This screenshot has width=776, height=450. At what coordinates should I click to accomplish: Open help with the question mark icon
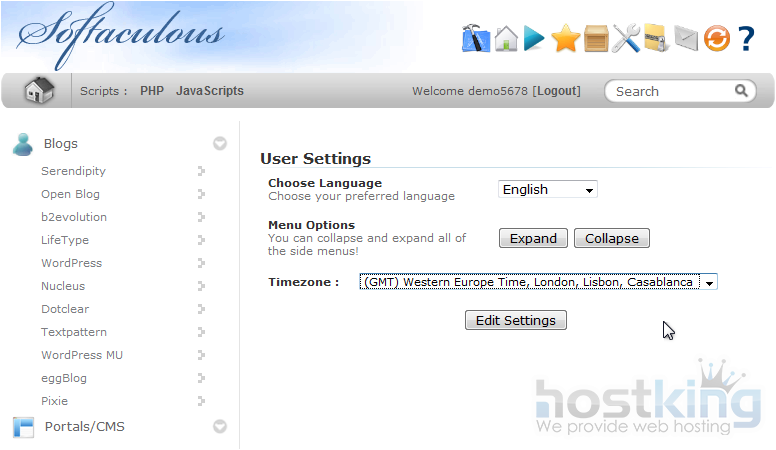click(x=746, y=39)
